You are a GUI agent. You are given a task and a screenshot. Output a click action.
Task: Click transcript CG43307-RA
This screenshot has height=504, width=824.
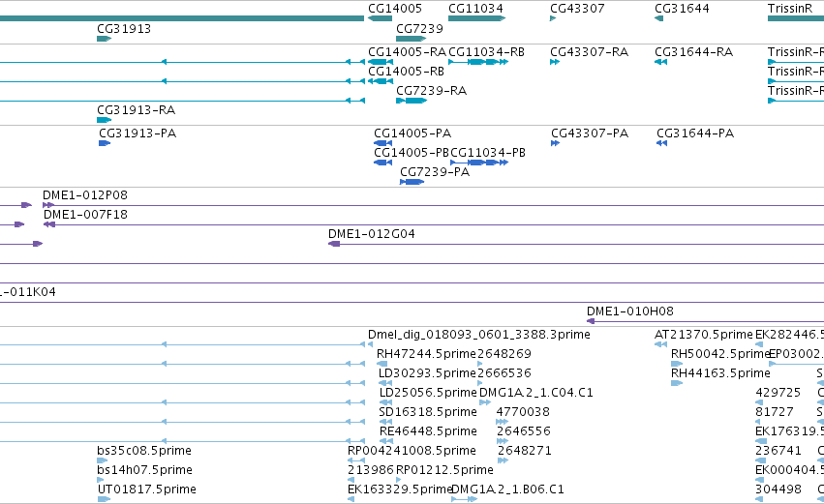point(555,62)
